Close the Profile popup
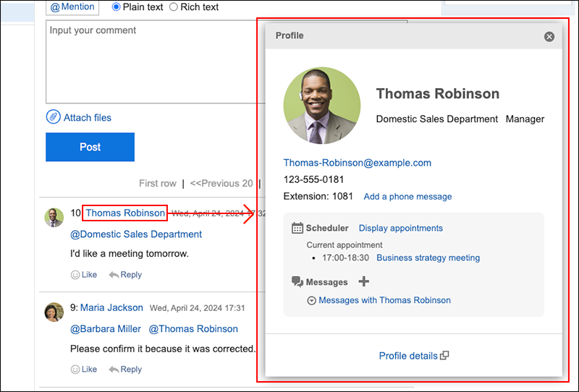This screenshot has width=579, height=392. (x=549, y=37)
